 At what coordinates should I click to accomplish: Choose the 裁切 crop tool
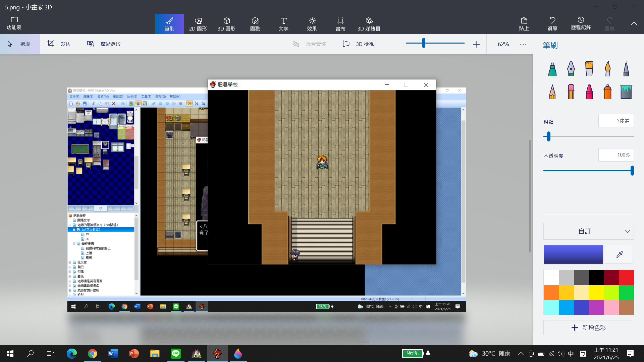pos(59,44)
